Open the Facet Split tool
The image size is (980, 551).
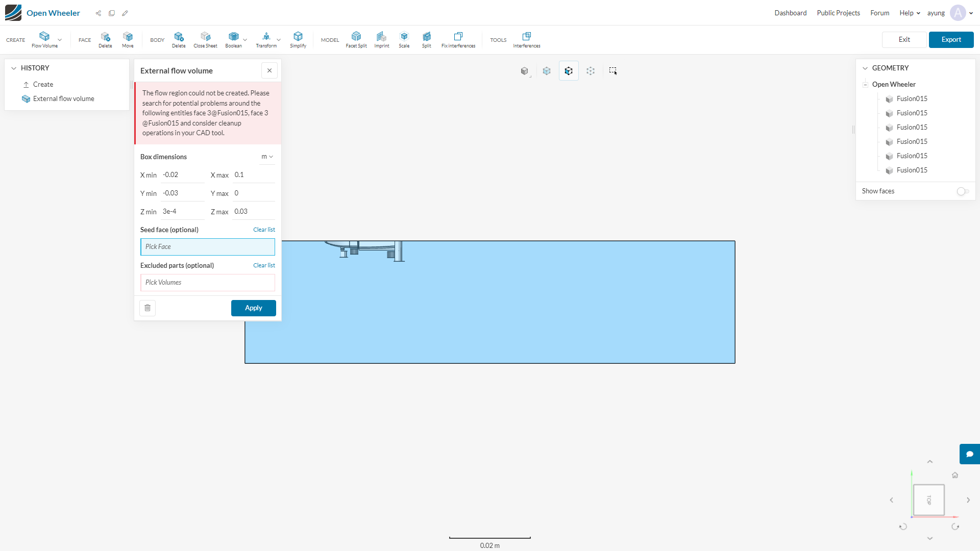point(356,37)
